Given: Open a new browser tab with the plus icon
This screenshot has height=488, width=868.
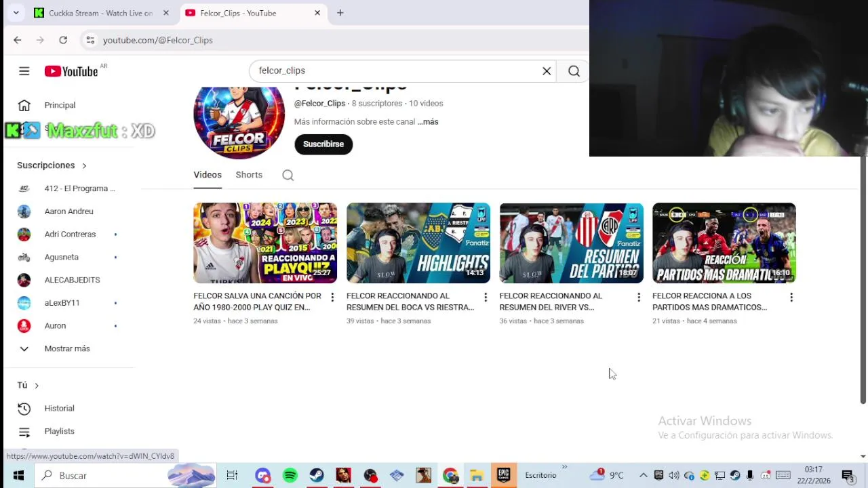Looking at the screenshot, I should click(340, 13).
